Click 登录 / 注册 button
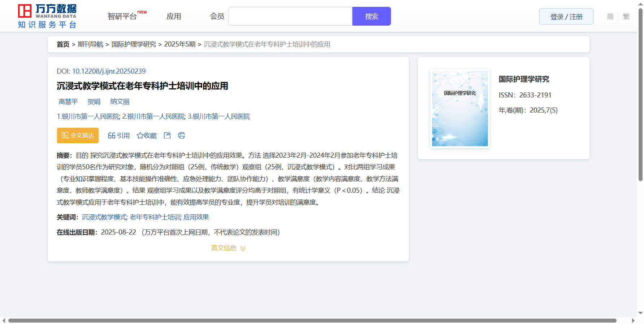The width and height of the screenshot is (644, 324). click(566, 17)
